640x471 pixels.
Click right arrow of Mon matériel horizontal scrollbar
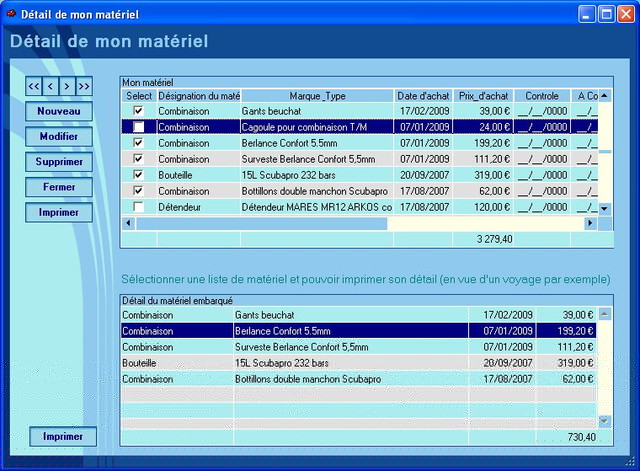tap(590, 223)
